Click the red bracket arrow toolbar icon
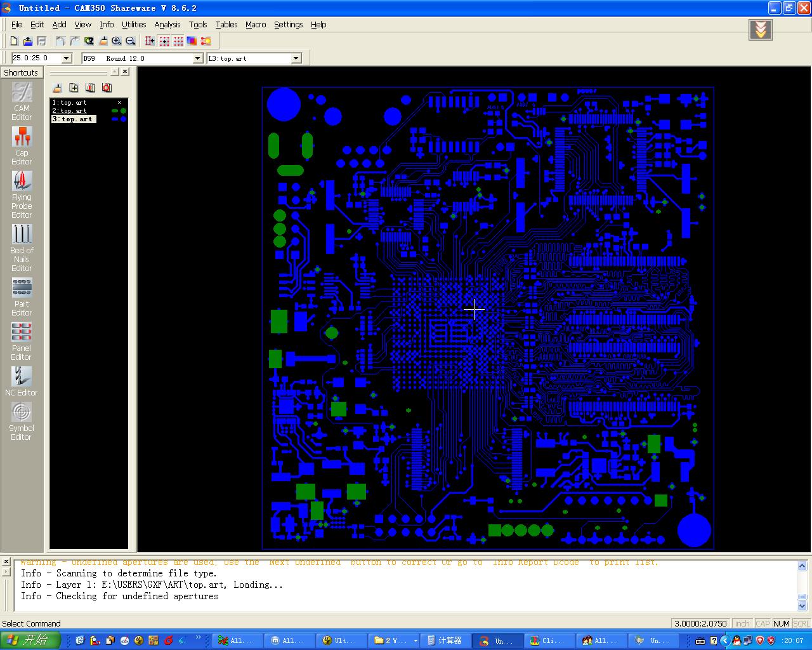 point(150,41)
